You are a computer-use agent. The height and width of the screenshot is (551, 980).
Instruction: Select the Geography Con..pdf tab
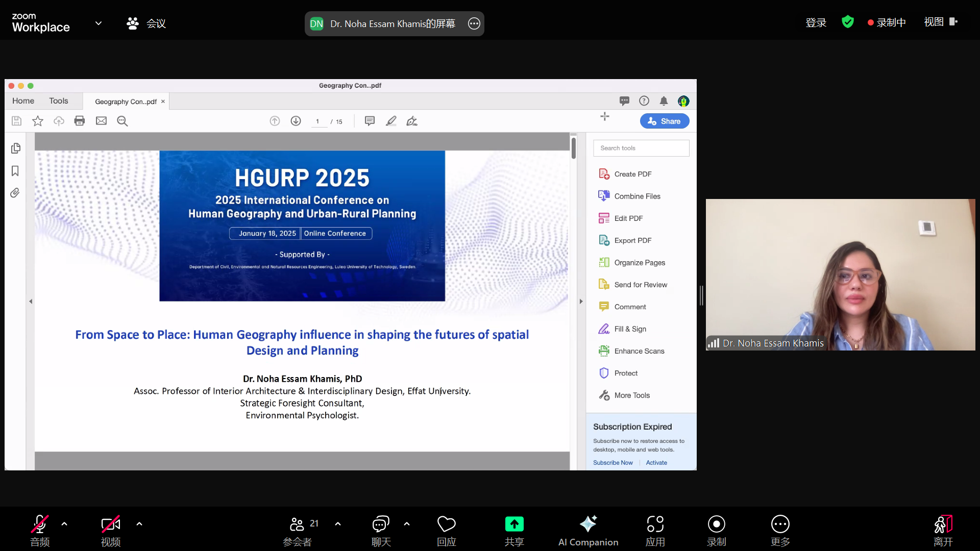tap(126, 102)
